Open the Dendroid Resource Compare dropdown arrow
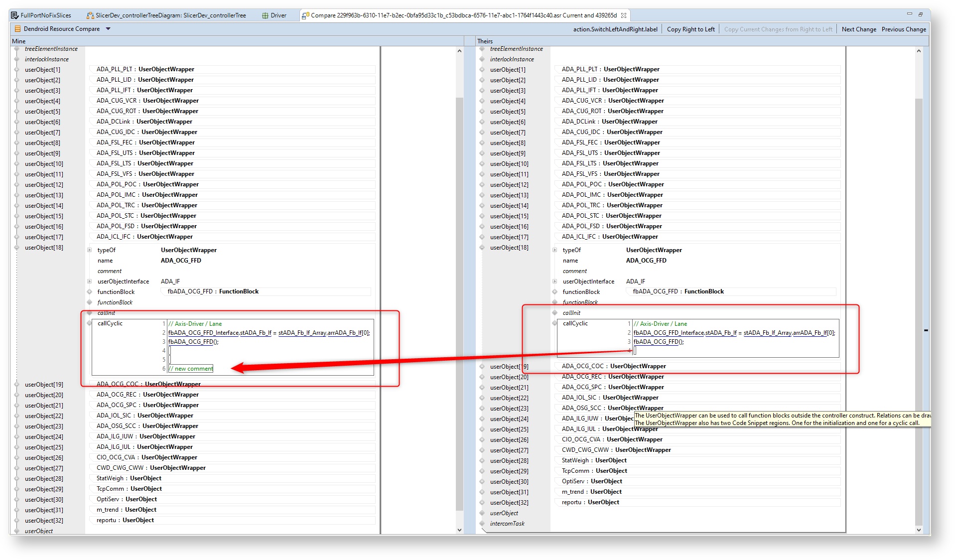955x560 pixels. [108, 29]
